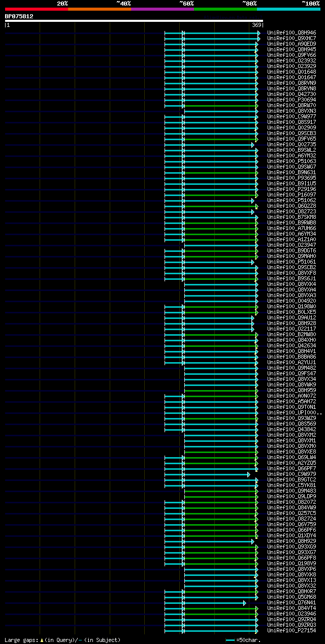Select the UniRef100_Q69LW4 label

(292, 457)
